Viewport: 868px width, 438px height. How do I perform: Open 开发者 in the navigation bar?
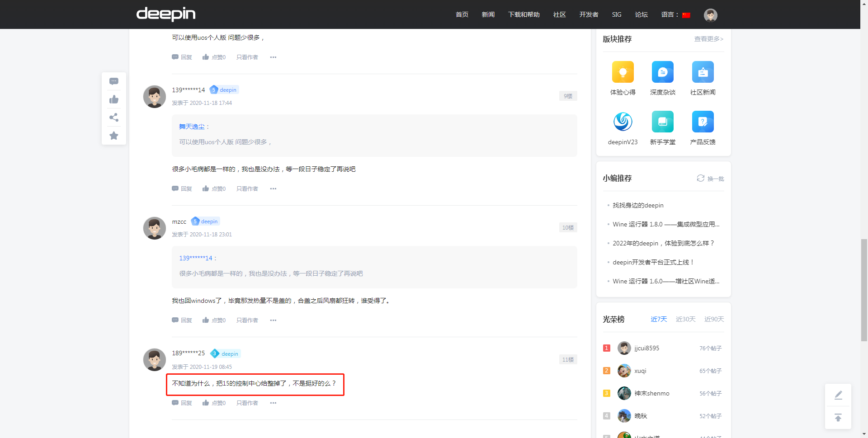pyautogui.click(x=589, y=15)
